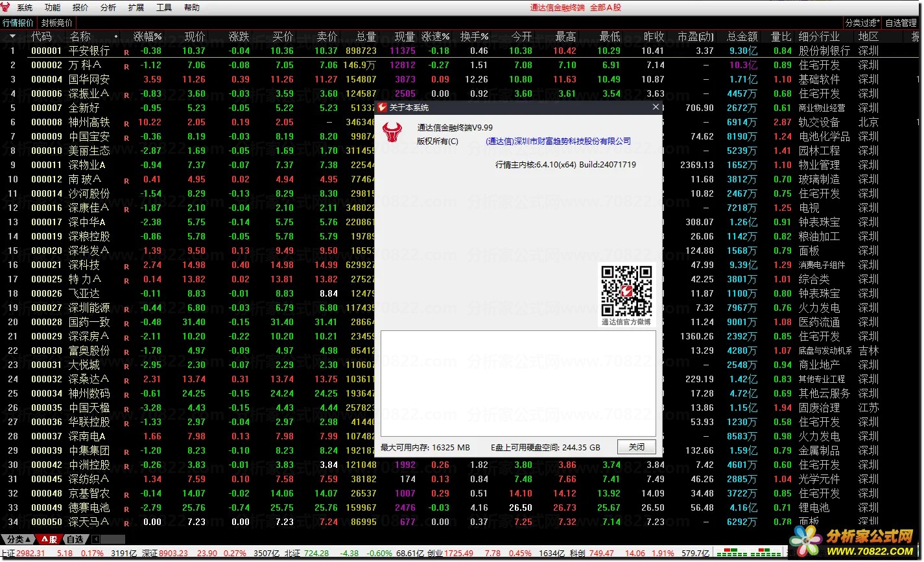Open the 工具 menu
The width and height of the screenshot is (924, 562).
pyautogui.click(x=164, y=8)
